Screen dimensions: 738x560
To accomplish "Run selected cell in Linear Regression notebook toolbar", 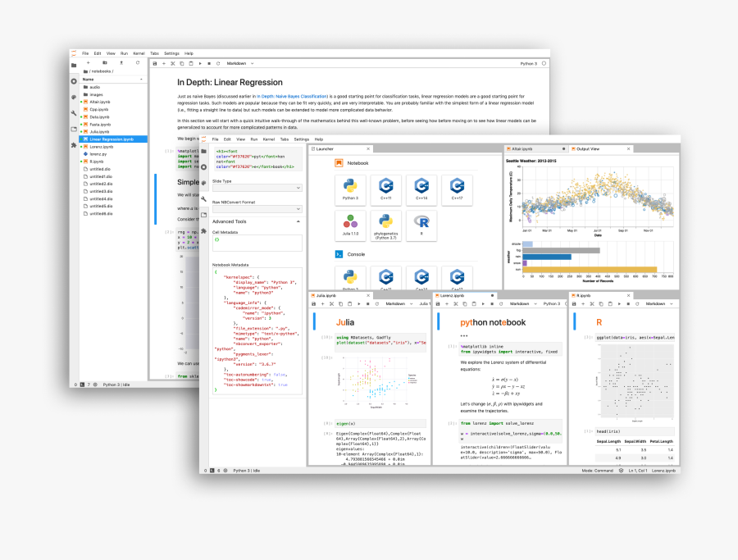I will click(200, 63).
